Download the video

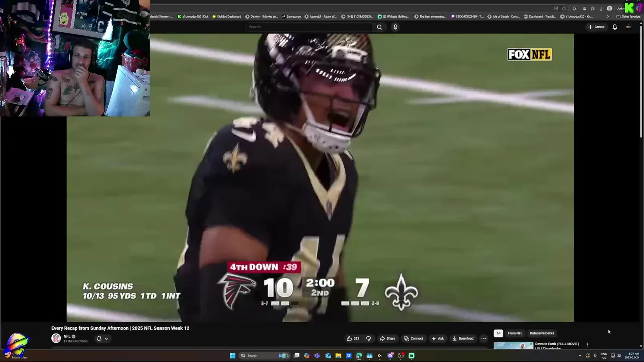pos(463,338)
